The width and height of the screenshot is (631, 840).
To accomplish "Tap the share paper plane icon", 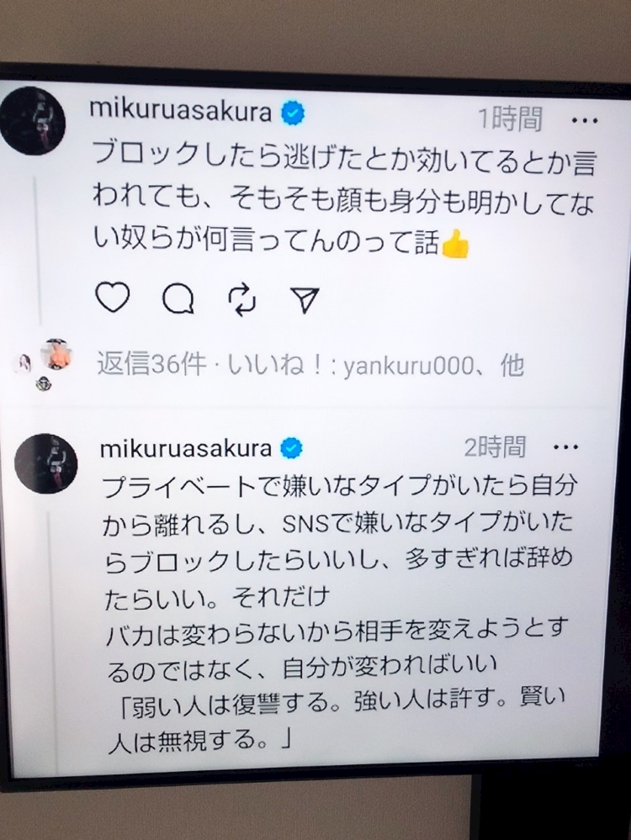I will 305,300.
